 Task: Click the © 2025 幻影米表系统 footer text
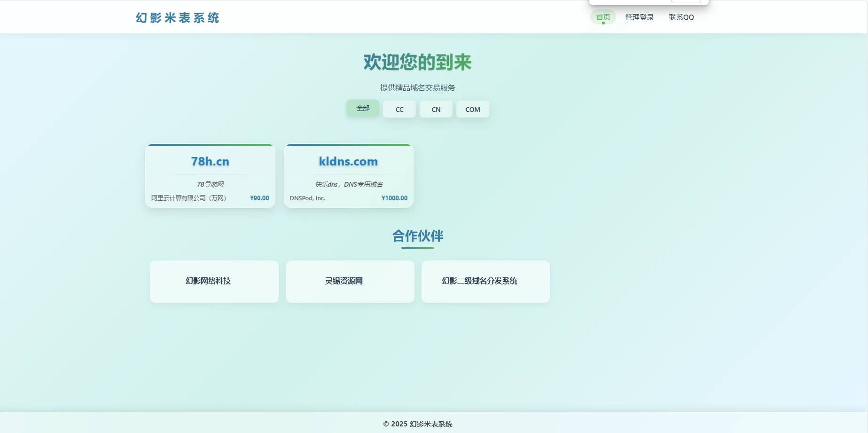click(x=417, y=424)
